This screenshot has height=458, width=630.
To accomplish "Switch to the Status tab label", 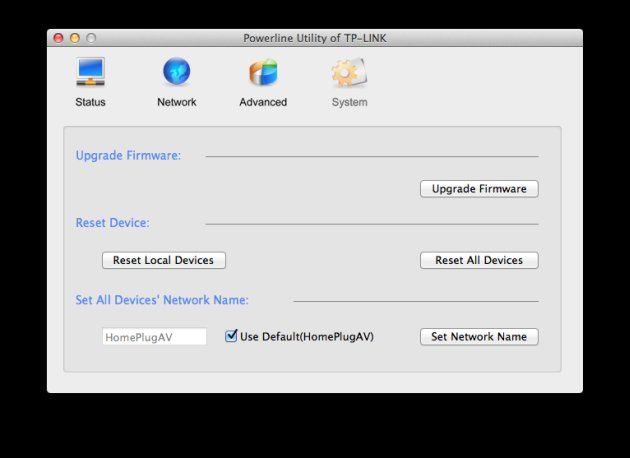I will point(90,102).
